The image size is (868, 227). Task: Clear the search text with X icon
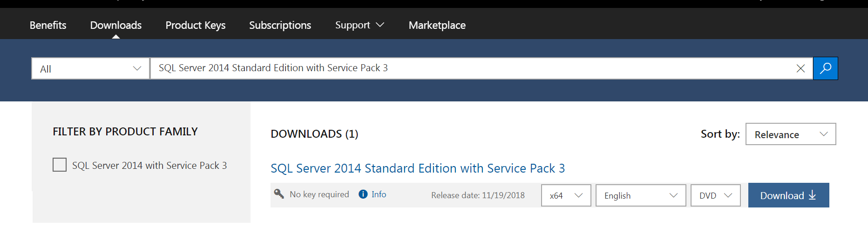(800, 68)
